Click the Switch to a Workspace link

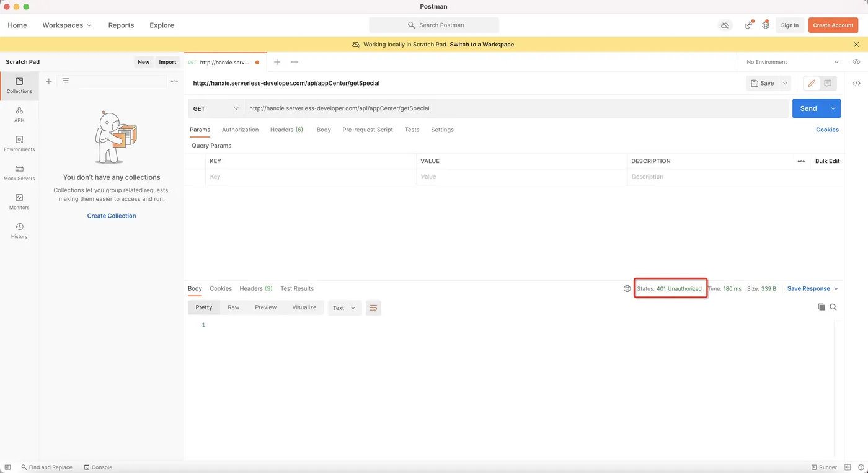coord(482,45)
